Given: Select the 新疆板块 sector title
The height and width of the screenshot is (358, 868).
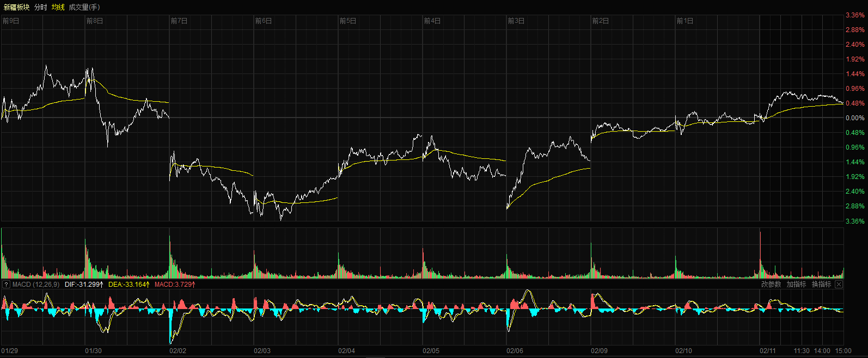Looking at the screenshot, I should [16, 7].
